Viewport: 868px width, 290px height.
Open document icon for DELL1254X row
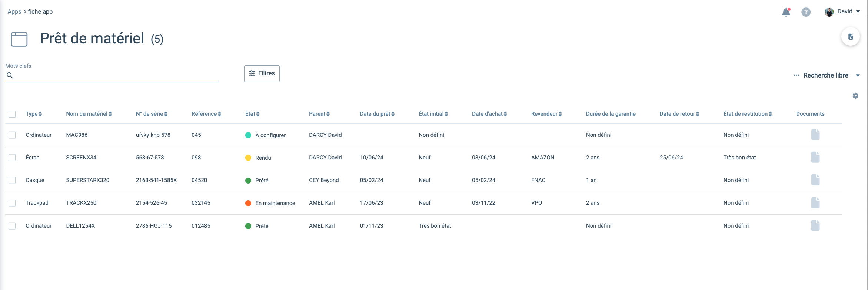(815, 225)
